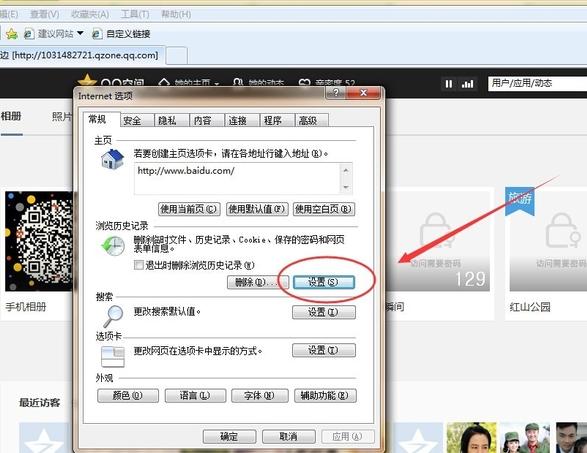Open the 自定义链接 favorites link
The image size is (587, 453).
(x=121, y=34)
